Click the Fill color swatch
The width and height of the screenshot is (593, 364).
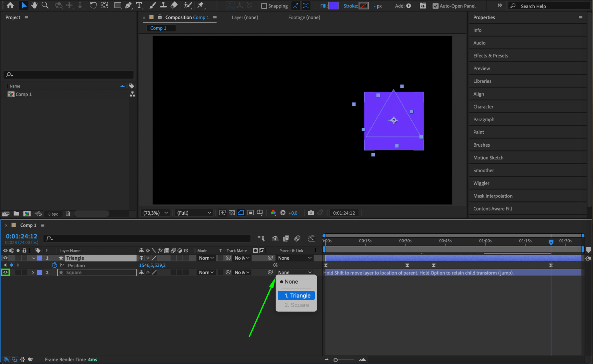pyautogui.click(x=333, y=6)
